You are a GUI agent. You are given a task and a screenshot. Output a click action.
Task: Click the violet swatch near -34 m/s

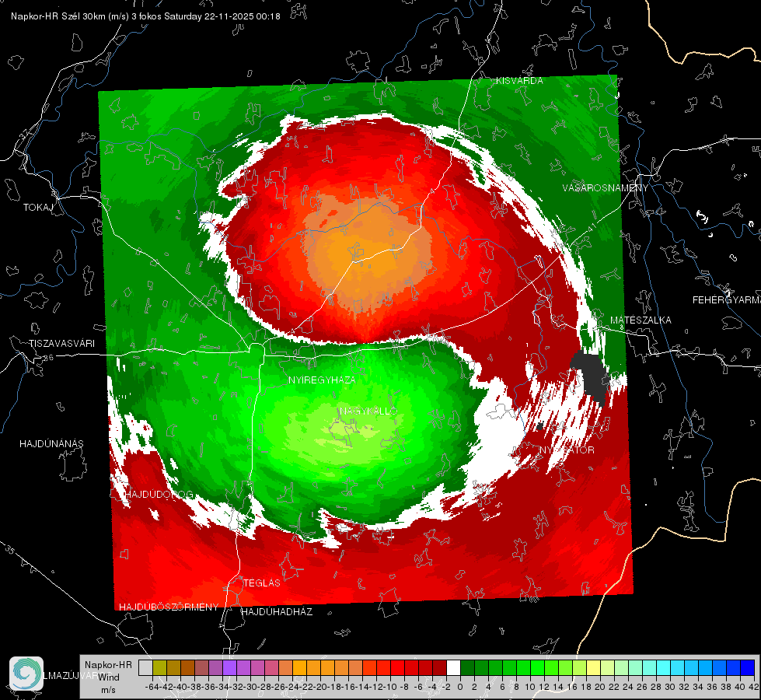[x=229, y=668]
